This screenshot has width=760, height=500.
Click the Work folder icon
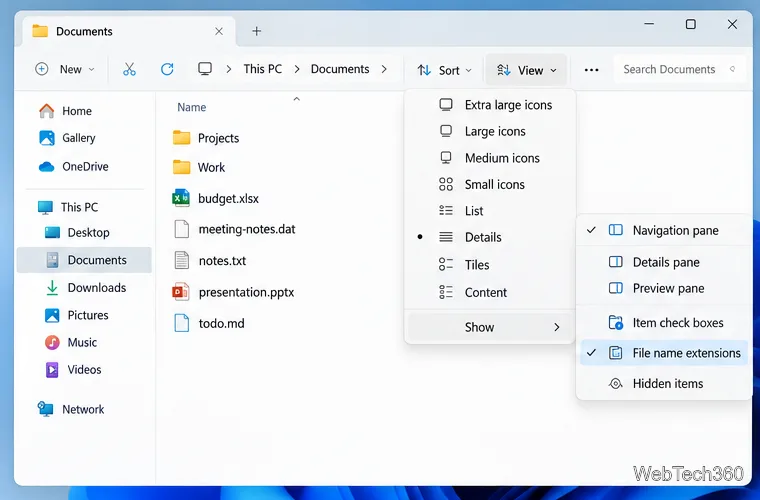tap(181, 167)
